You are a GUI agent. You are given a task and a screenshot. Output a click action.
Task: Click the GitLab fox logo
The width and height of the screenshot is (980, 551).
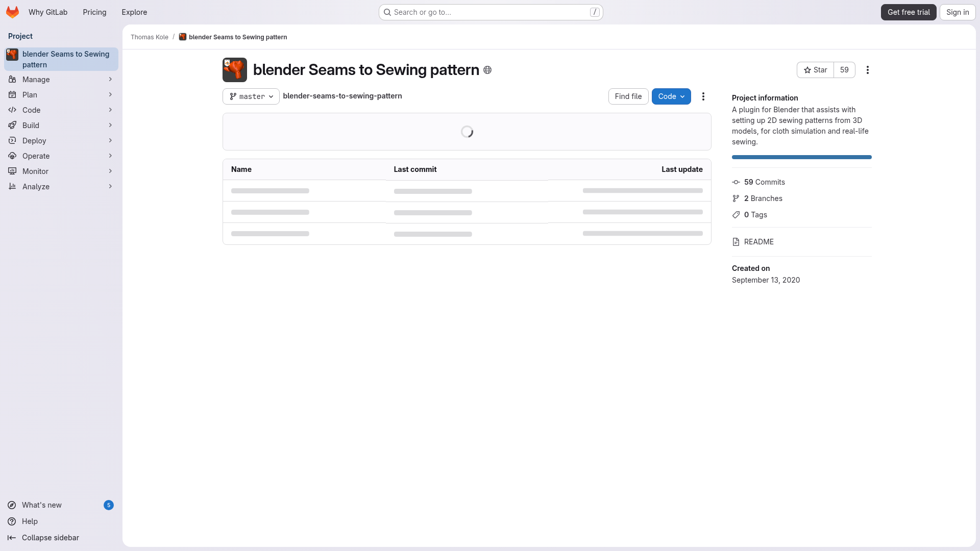12,12
